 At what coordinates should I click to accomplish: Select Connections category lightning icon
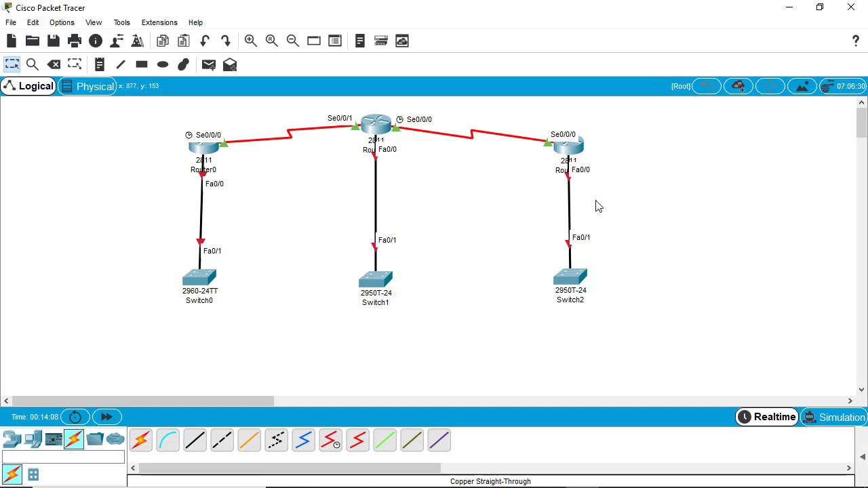(74, 440)
